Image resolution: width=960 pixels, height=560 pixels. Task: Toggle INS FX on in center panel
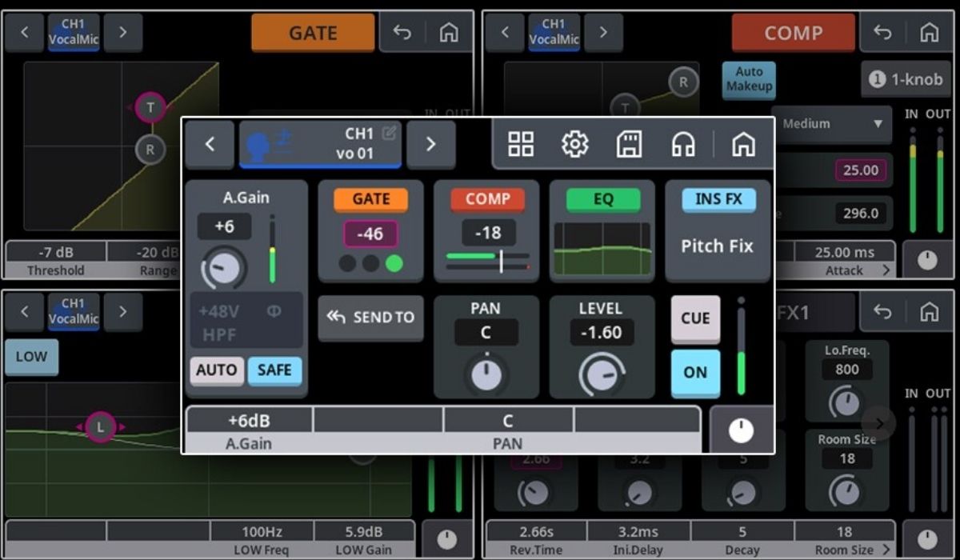[x=718, y=199]
